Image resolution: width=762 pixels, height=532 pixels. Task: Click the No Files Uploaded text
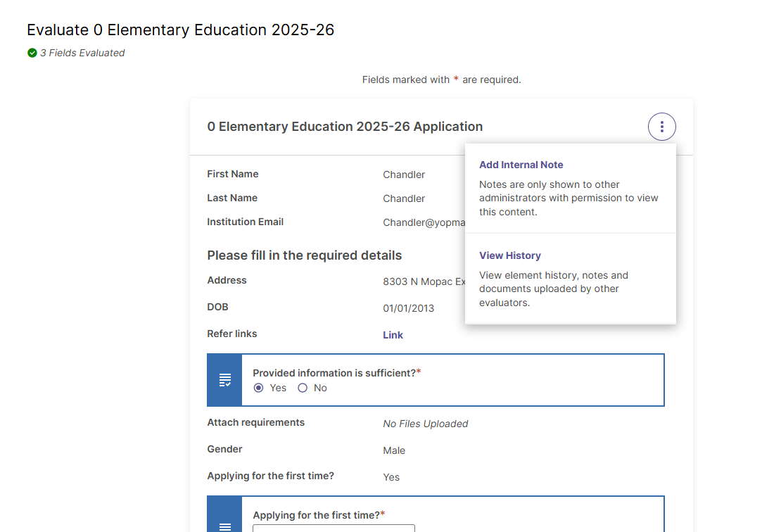point(425,424)
